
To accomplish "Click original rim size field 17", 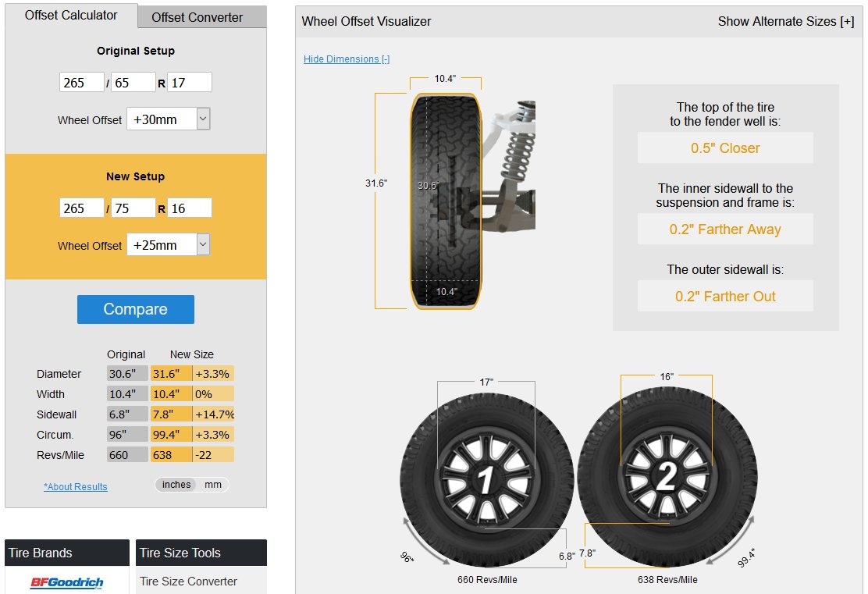I will click(190, 83).
